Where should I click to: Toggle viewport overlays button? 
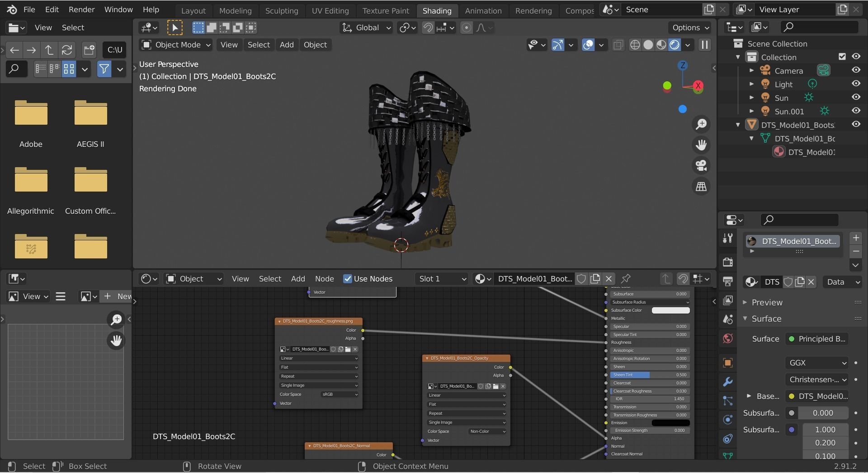pyautogui.click(x=588, y=45)
